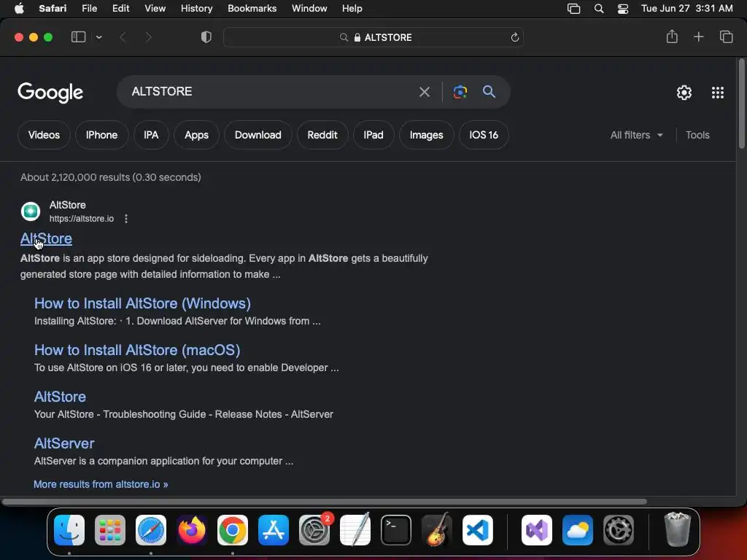Image resolution: width=747 pixels, height=560 pixels.
Task: Select the iPad filter chip
Action: 373,135
